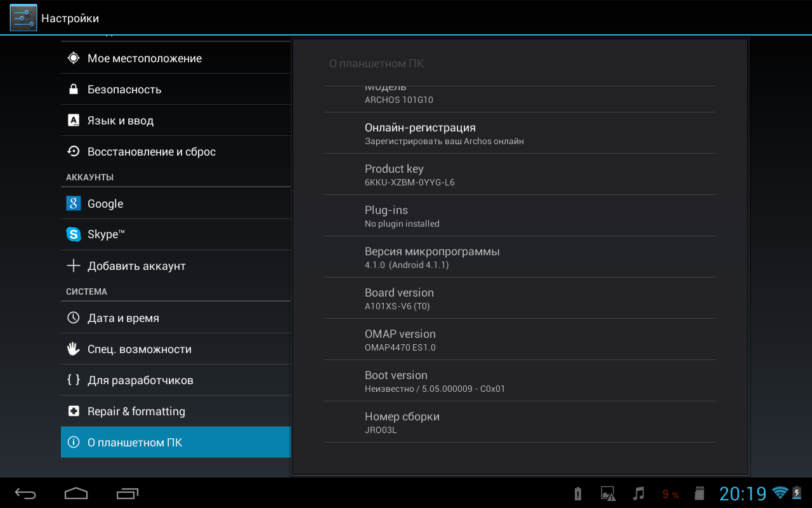This screenshot has height=508, width=812.
Task: Tap Онлайн-регистрация row
Action: click(520, 133)
